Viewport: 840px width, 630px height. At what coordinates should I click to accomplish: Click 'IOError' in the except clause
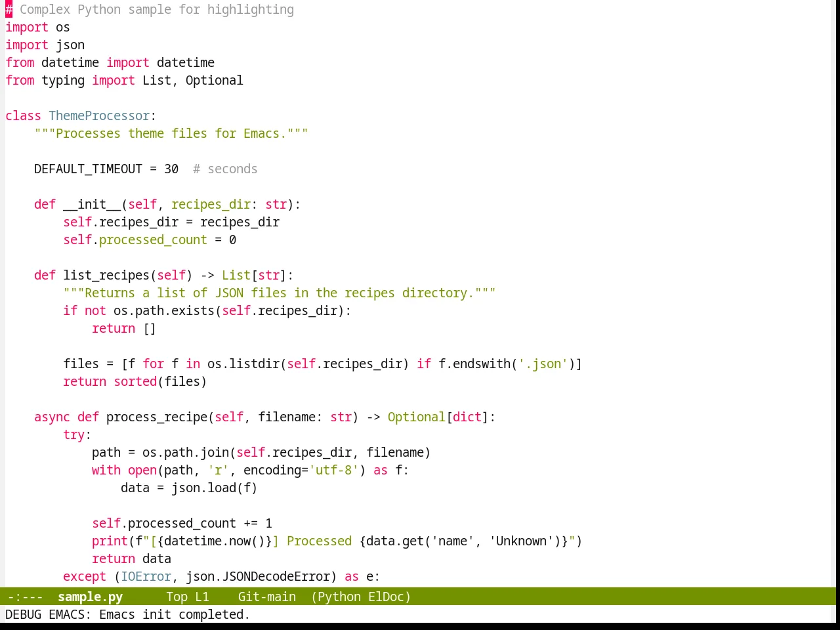[146, 576]
